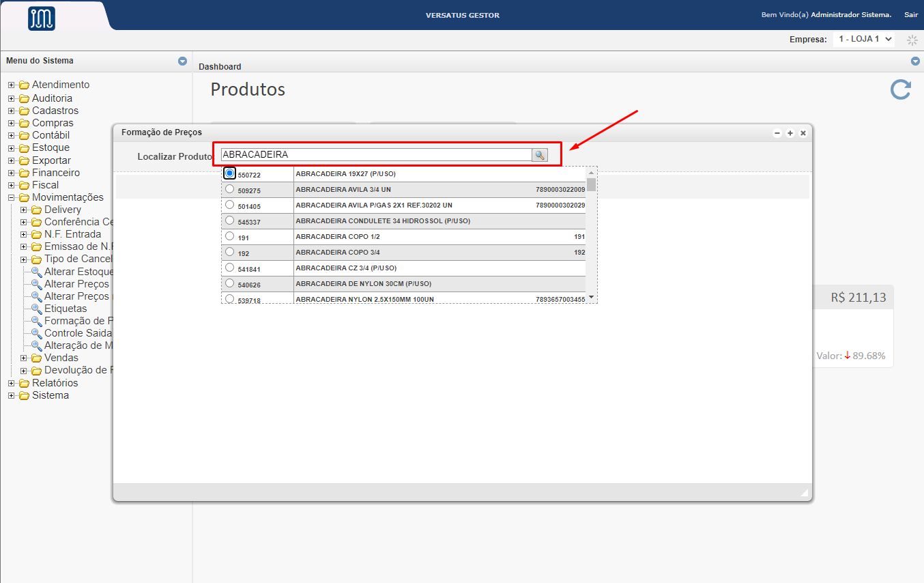Choose radio for product 541841

pos(229,268)
